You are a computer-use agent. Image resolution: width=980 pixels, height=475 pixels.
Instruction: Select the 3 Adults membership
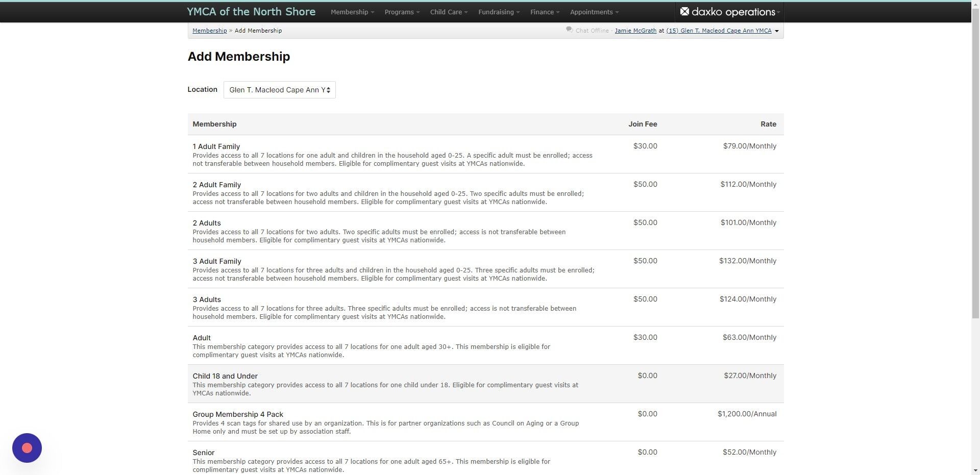coord(207,299)
